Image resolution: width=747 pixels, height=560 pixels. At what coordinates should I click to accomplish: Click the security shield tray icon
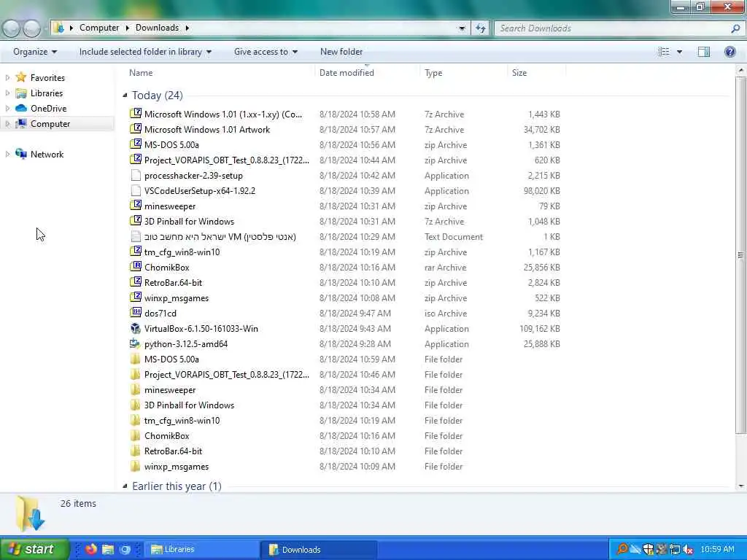[x=649, y=549]
